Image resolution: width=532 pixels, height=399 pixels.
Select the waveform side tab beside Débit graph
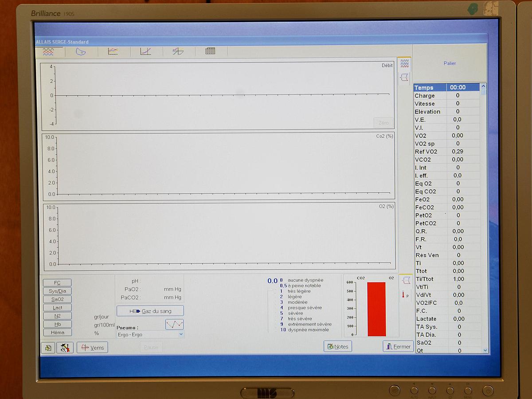404,64
